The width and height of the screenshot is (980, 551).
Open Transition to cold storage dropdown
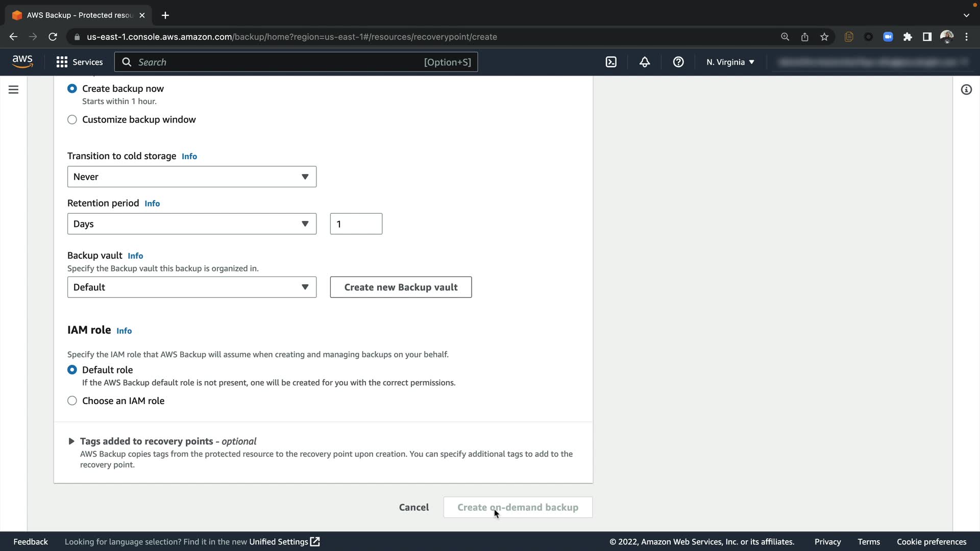(x=191, y=177)
